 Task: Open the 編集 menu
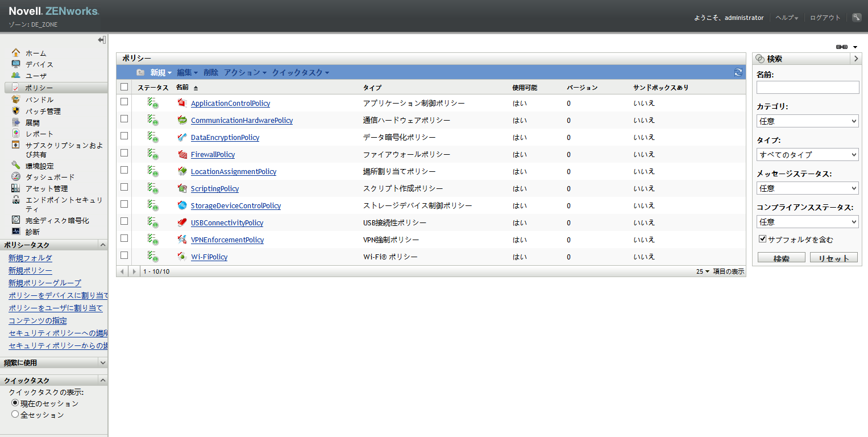pyautogui.click(x=188, y=72)
